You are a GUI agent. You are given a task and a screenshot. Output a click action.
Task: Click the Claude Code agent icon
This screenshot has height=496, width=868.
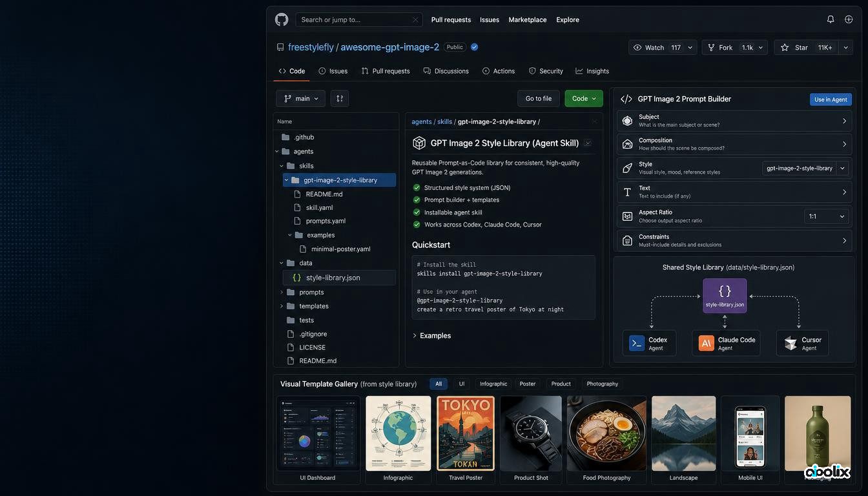click(707, 343)
